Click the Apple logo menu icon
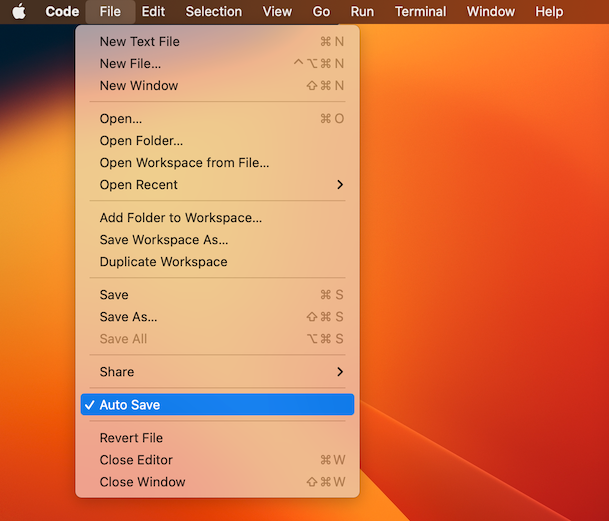The width and height of the screenshot is (609, 521). tap(19, 12)
